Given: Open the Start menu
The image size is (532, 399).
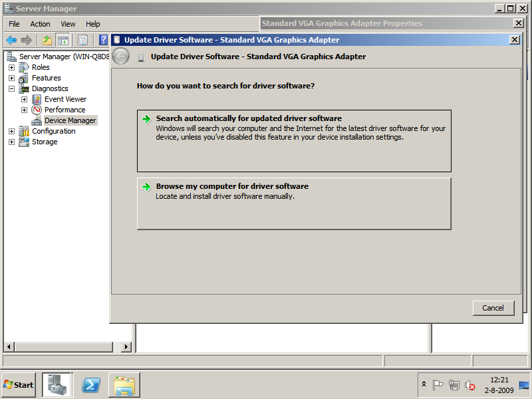Looking at the screenshot, I should pos(19,385).
